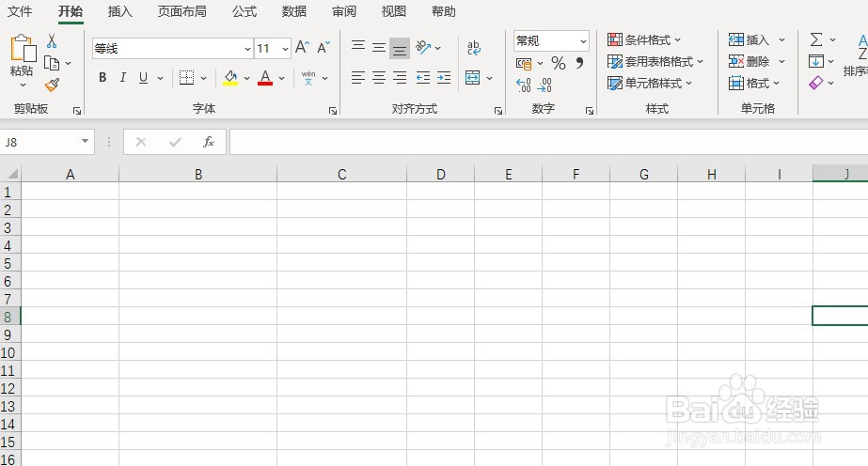Viewport: 868px width, 466px height.
Task: Switch to 审阅 tab
Action: click(344, 11)
